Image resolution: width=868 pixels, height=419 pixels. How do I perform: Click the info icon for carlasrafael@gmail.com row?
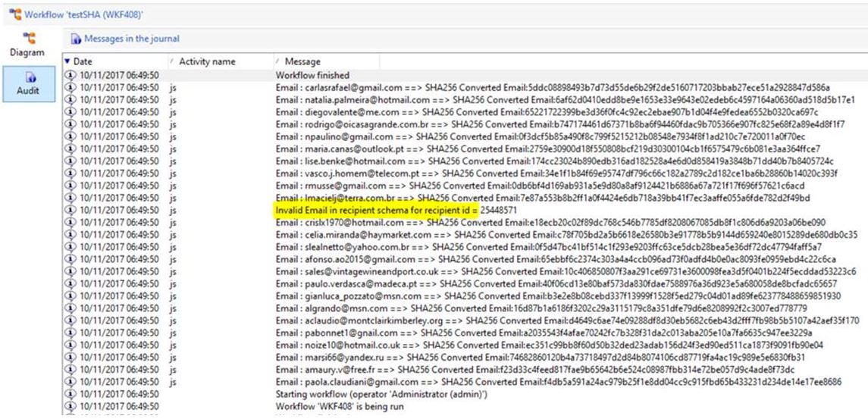71,88
